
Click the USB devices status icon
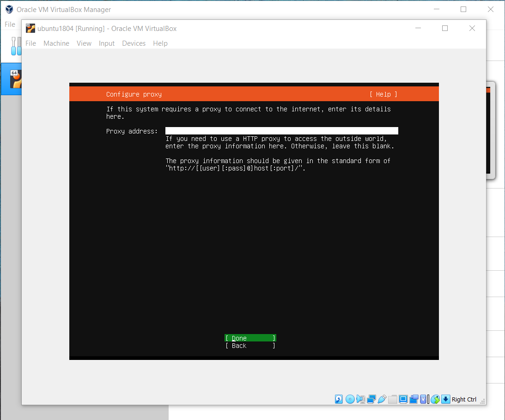[x=382, y=399]
